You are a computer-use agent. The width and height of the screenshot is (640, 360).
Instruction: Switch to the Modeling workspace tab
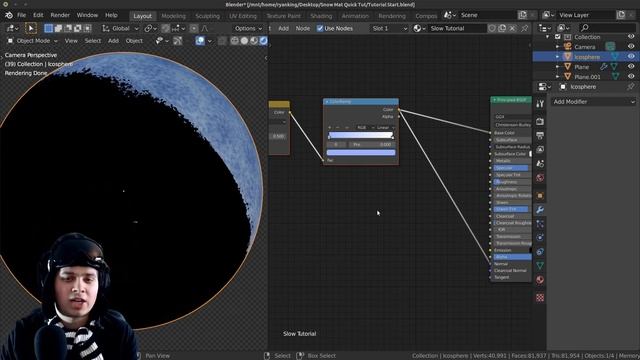tap(173, 16)
